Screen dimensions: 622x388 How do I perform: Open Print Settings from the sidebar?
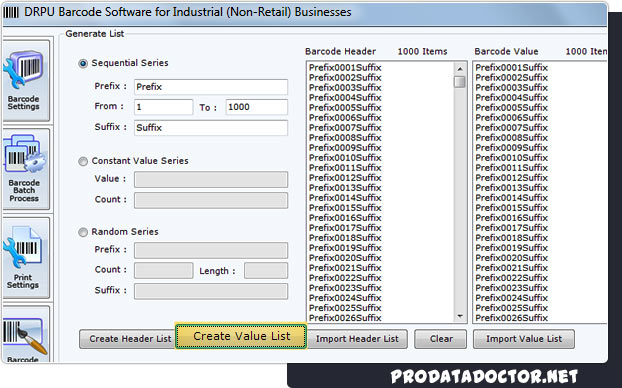(25, 258)
